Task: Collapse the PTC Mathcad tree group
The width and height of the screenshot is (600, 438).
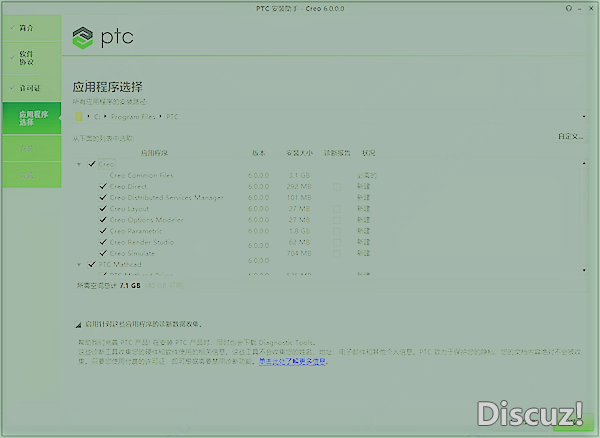Action: [x=79, y=264]
